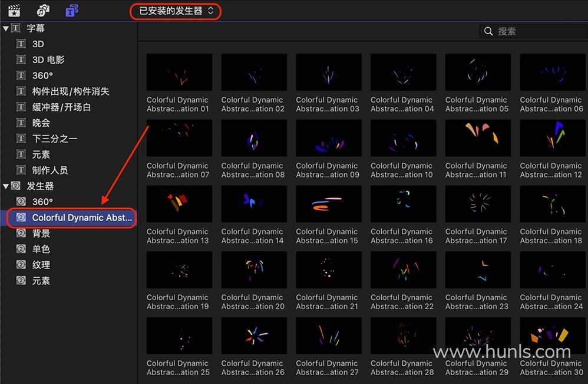Screen dimensions: 588x384
Task: Click the T icon beside 制作人员
Action: [x=21, y=170]
